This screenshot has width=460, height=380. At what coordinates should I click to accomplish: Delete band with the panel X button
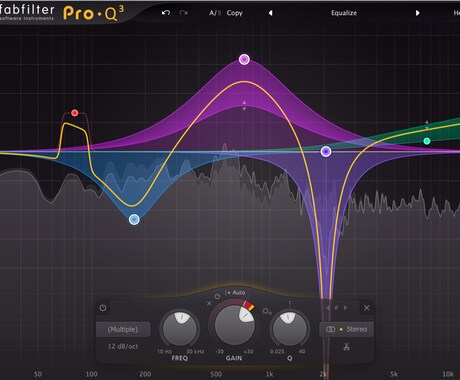point(367,308)
